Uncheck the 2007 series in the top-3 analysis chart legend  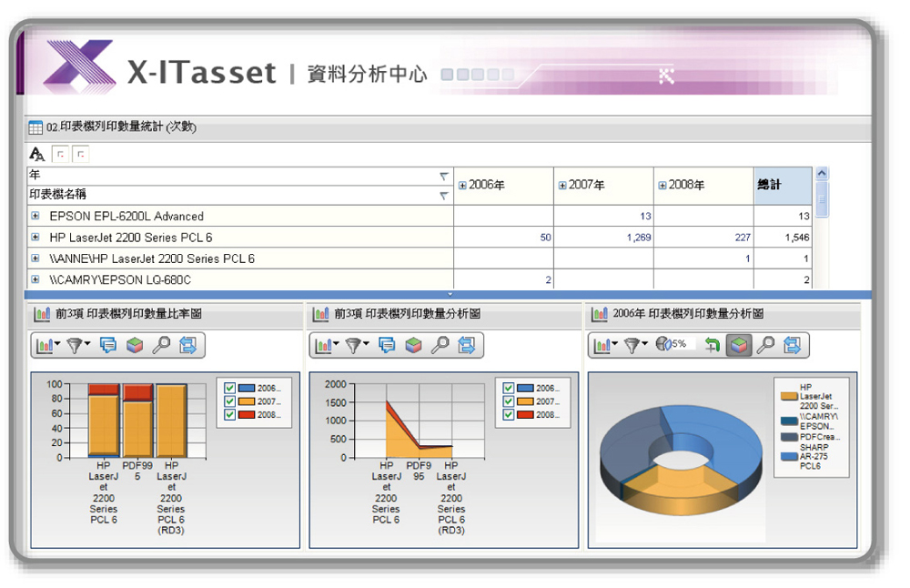(x=509, y=401)
